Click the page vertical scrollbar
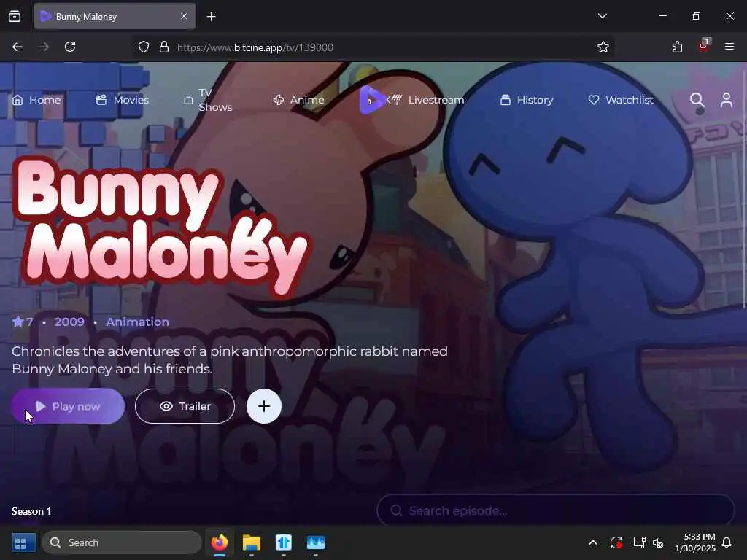The height and width of the screenshot is (560, 747). pos(744,190)
